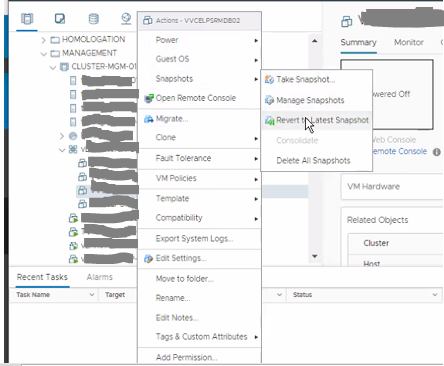The image size is (444, 366).
Task: Open the Storage view icon
Action: click(93, 19)
